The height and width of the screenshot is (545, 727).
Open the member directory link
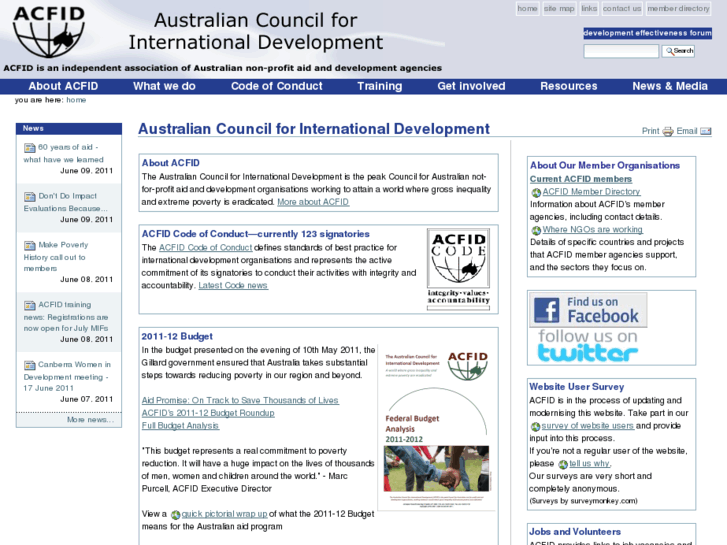678,8
